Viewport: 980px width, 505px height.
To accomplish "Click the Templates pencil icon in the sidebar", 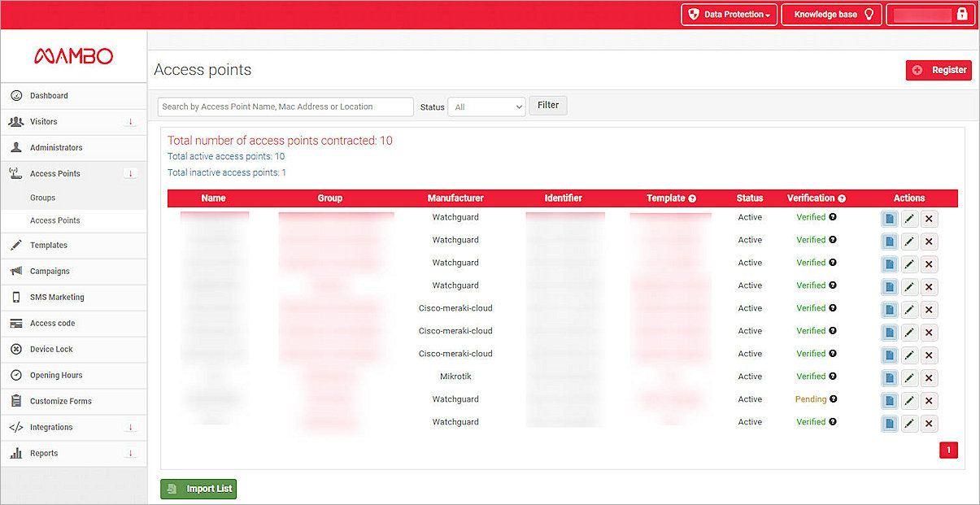I will (15, 246).
